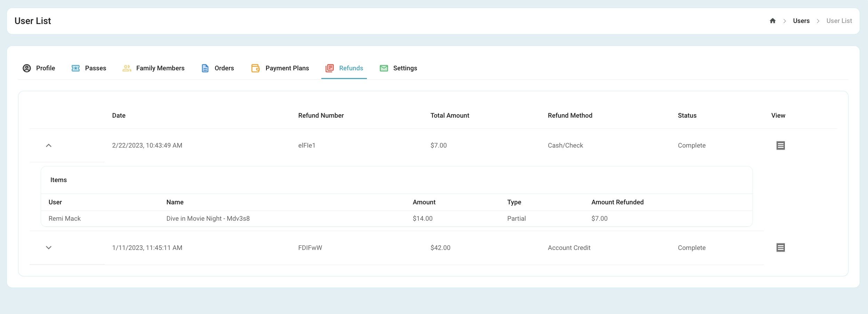Screen dimensions: 868x314
Task: Click Dive in Movie Night - Mdv3s8
Action: tap(208, 219)
